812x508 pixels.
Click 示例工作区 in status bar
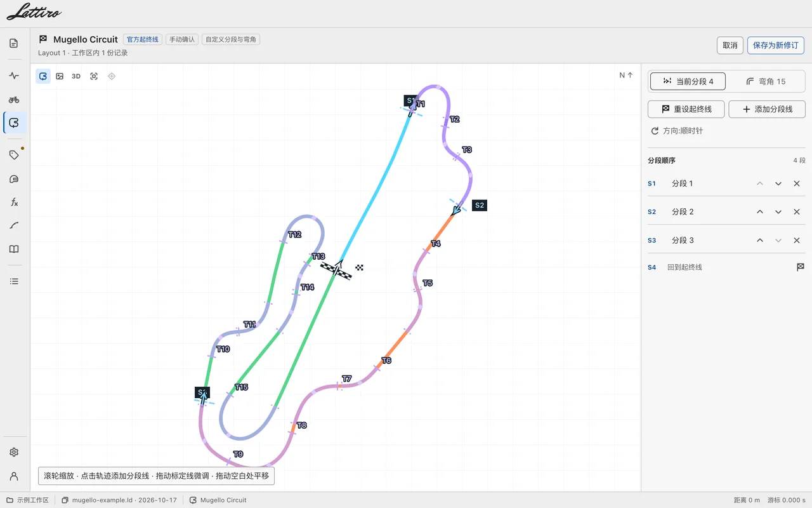pyautogui.click(x=27, y=500)
